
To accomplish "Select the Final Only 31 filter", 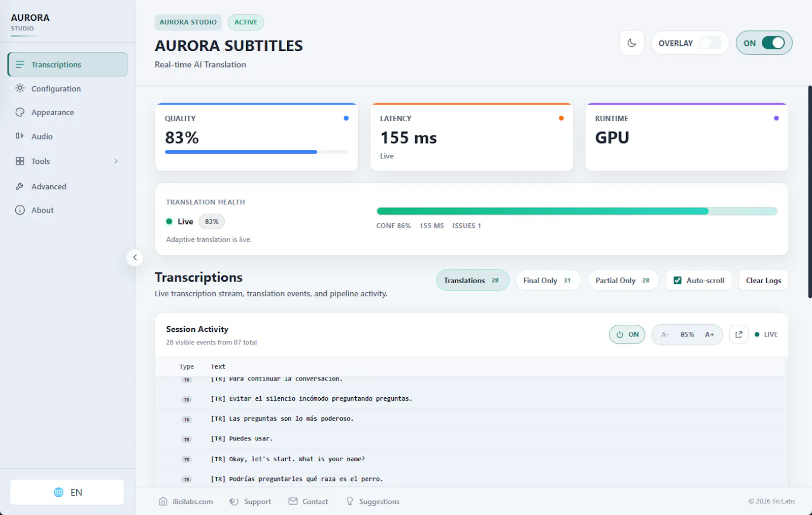I will (548, 280).
